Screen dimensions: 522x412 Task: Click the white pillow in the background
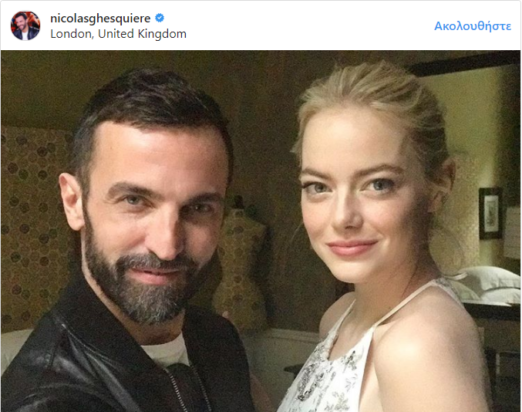click(488, 285)
